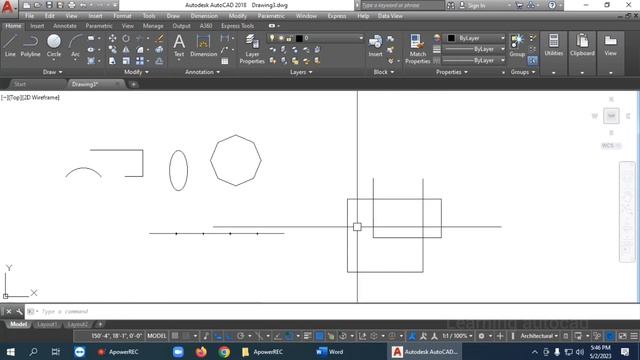The image size is (640, 360).
Task: Click the Explode tool in Modify panel
Action: coord(160,49)
